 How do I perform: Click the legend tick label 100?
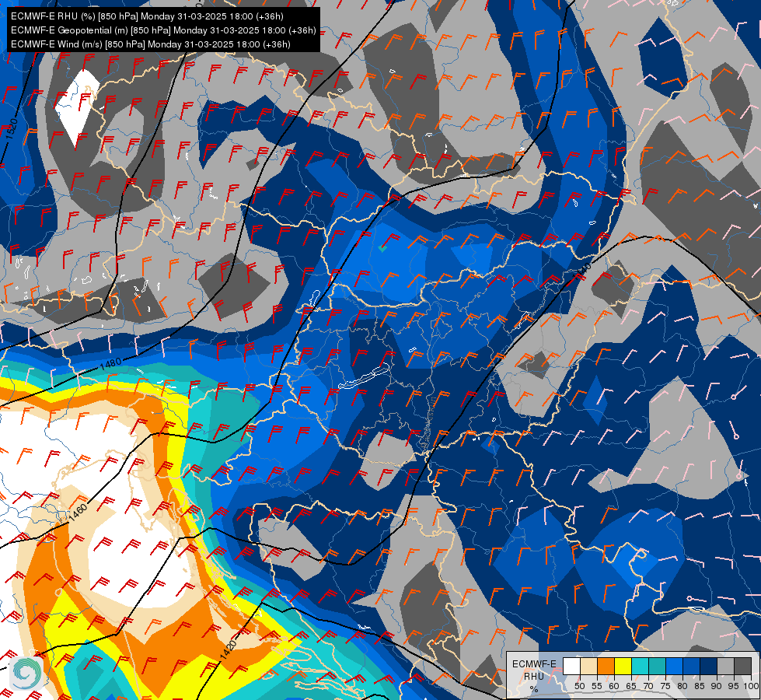(752, 686)
